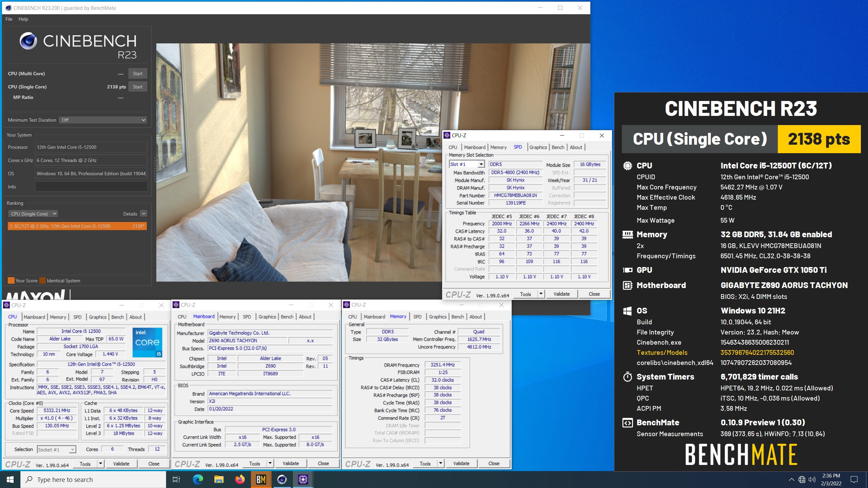Screen dimensions: 868x488
Task: Select the 6C/12T ranking result row
Action: 77,226
